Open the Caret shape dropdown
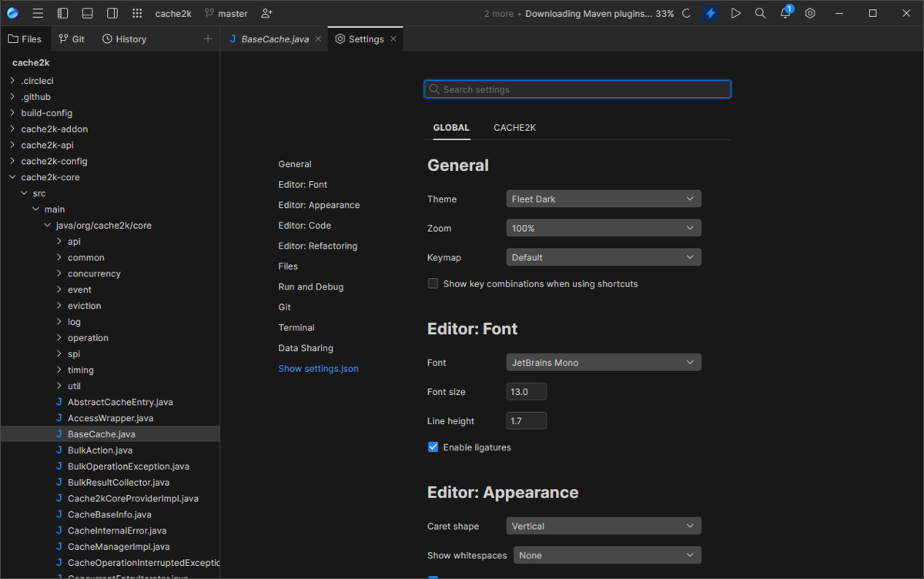The image size is (924, 579). point(604,526)
